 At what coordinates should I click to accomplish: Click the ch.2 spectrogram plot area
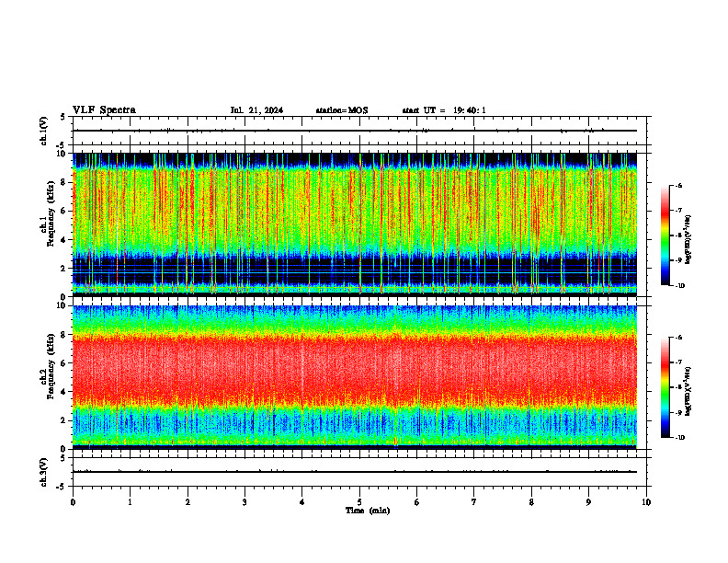tap(355, 377)
